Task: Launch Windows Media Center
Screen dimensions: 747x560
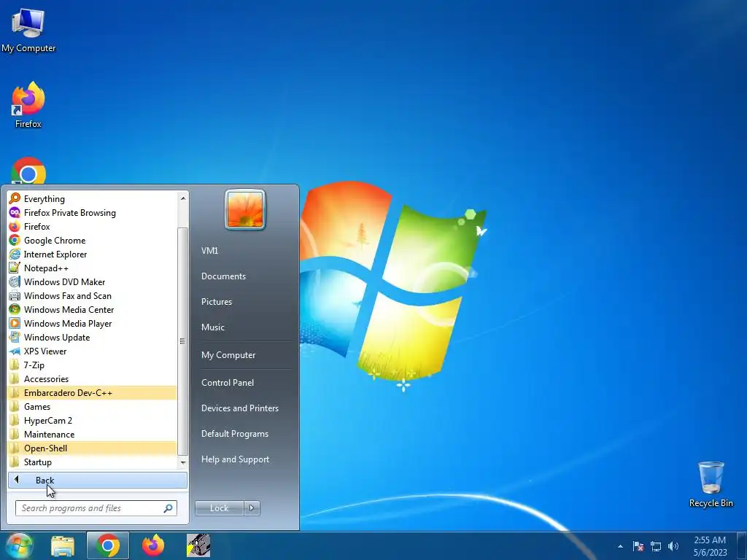Action: tap(92, 309)
